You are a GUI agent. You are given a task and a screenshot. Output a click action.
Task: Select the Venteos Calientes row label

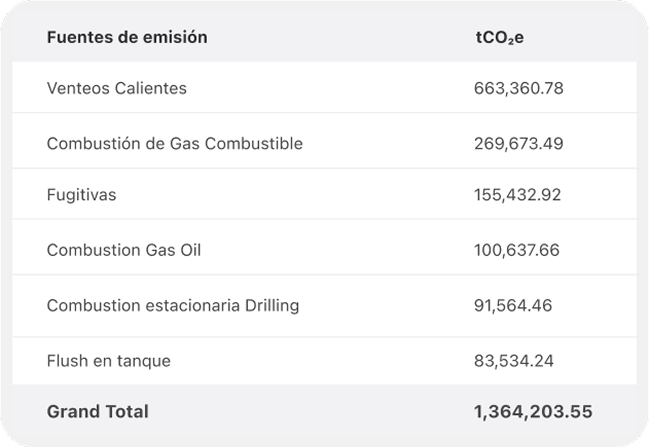(x=117, y=88)
